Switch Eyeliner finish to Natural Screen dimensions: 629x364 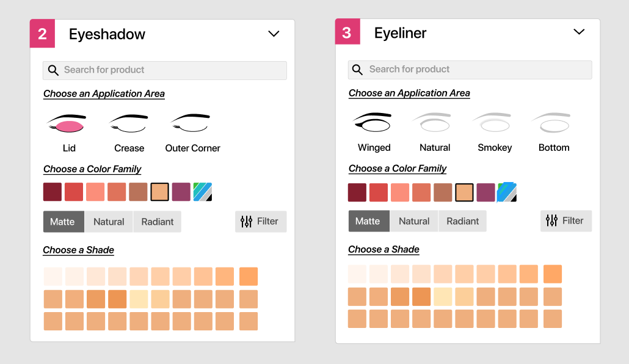[414, 221]
